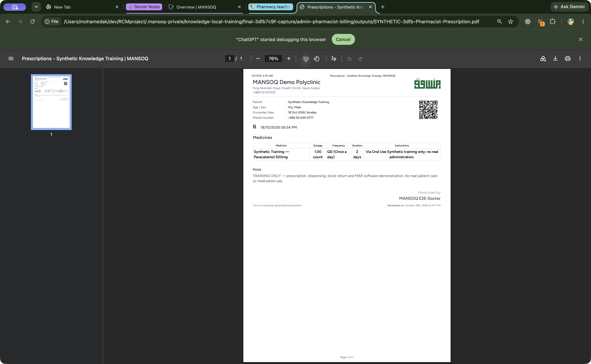
Task: Bookmark this page with star icon
Action: coord(511,22)
